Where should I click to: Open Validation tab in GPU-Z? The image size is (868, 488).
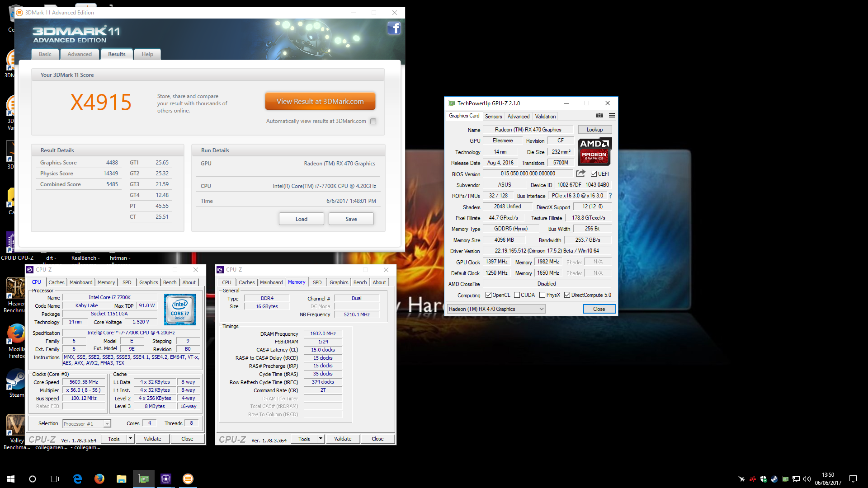tap(545, 117)
